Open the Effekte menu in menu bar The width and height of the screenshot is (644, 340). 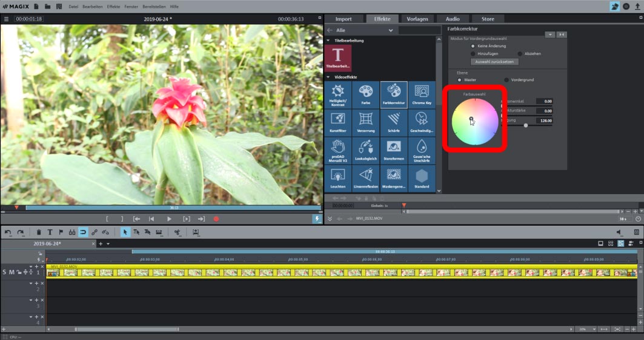click(113, 7)
